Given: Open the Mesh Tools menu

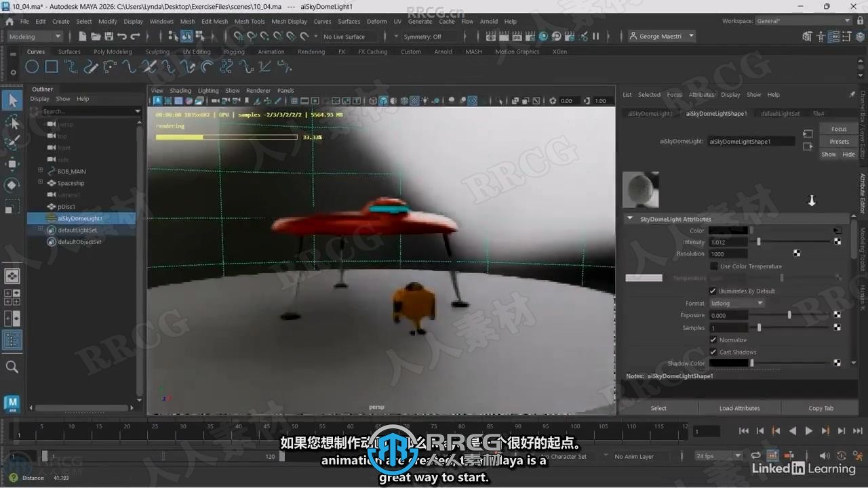Looking at the screenshot, I should pos(250,21).
